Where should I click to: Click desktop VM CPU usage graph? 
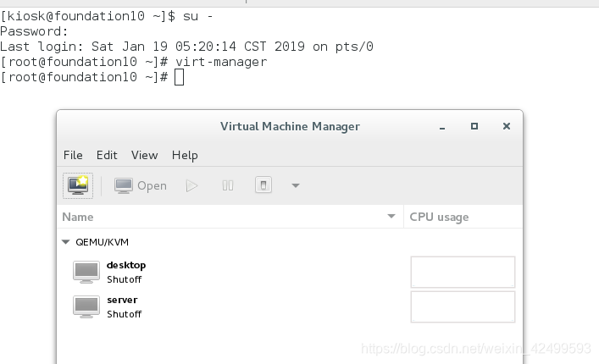(463, 272)
